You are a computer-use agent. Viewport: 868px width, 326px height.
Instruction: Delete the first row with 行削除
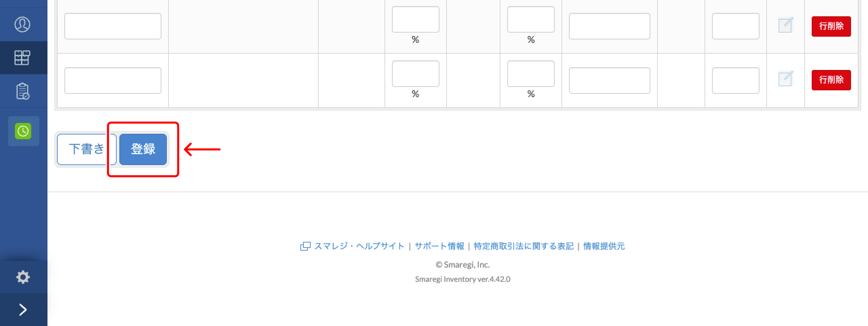click(831, 26)
